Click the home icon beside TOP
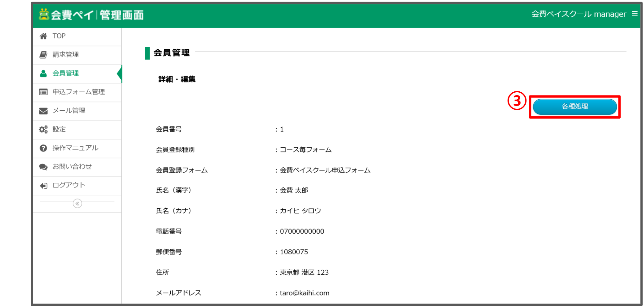The height and width of the screenshot is (307, 644). (x=43, y=36)
